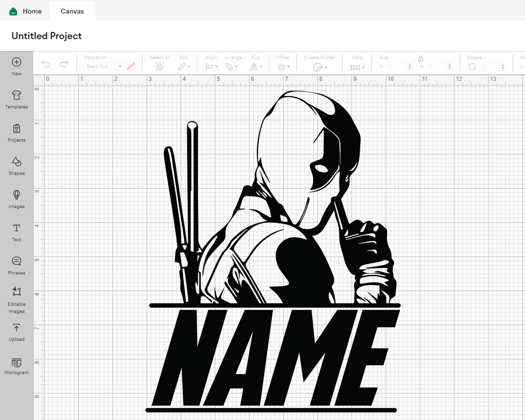The height and width of the screenshot is (420, 525).
Task: Open the Operation Basic Cut dropdown
Action: (104, 66)
